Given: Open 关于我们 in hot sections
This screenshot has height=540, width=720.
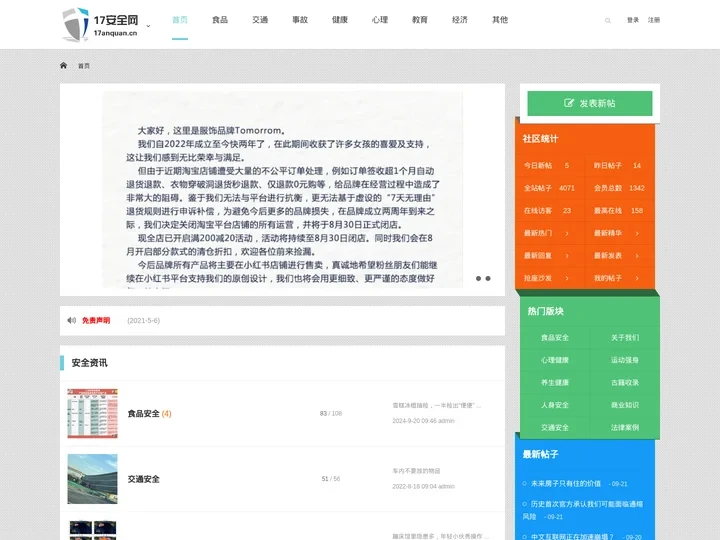Looking at the screenshot, I should coord(625,338).
